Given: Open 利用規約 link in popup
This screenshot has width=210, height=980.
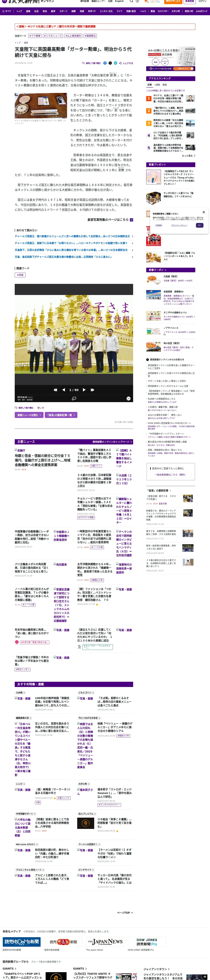Looking at the screenshot, I should click(x=159, y=225).
